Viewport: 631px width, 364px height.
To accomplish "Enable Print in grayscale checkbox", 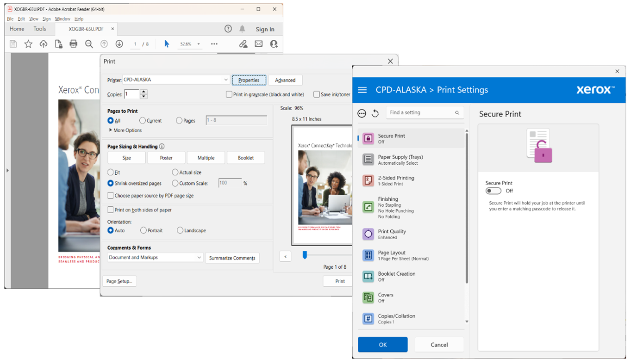I will [229, 94].
